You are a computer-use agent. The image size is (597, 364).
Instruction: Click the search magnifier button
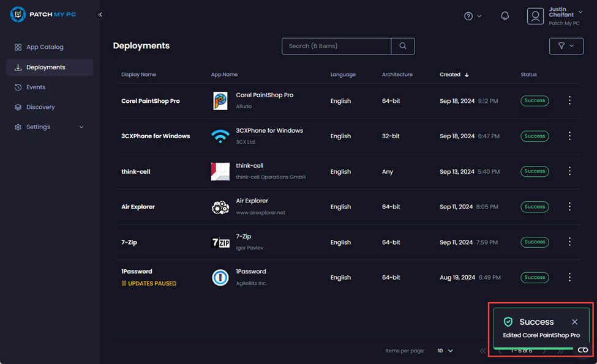tap(402, 46)
